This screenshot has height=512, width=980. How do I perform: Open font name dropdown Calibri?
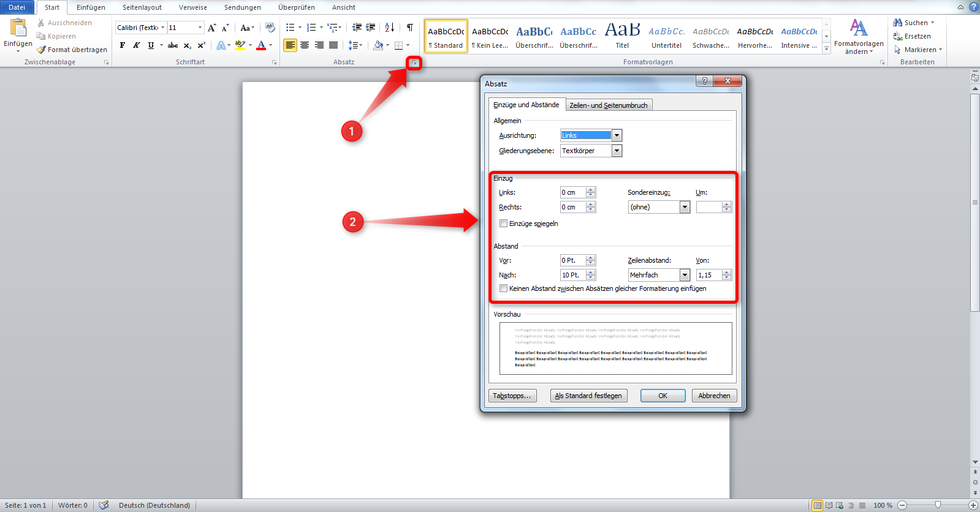(x=162, y=28)
